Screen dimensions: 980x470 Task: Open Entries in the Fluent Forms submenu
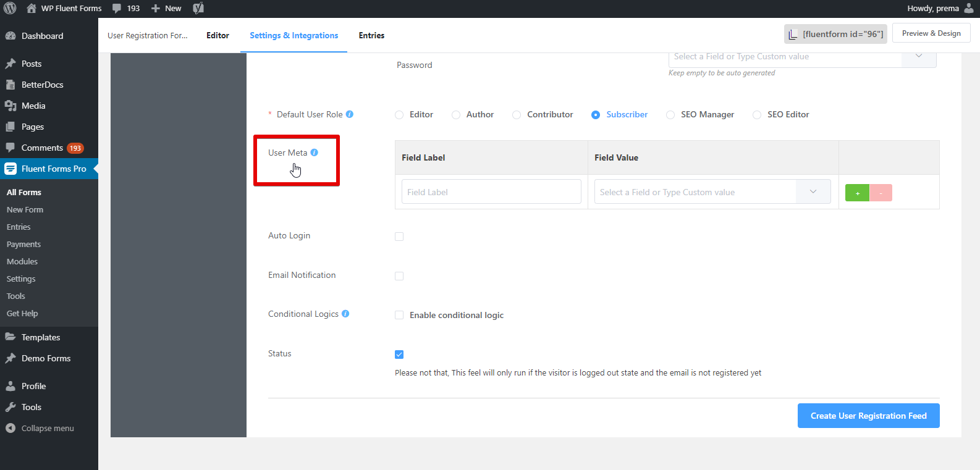[x=19, y=227]
